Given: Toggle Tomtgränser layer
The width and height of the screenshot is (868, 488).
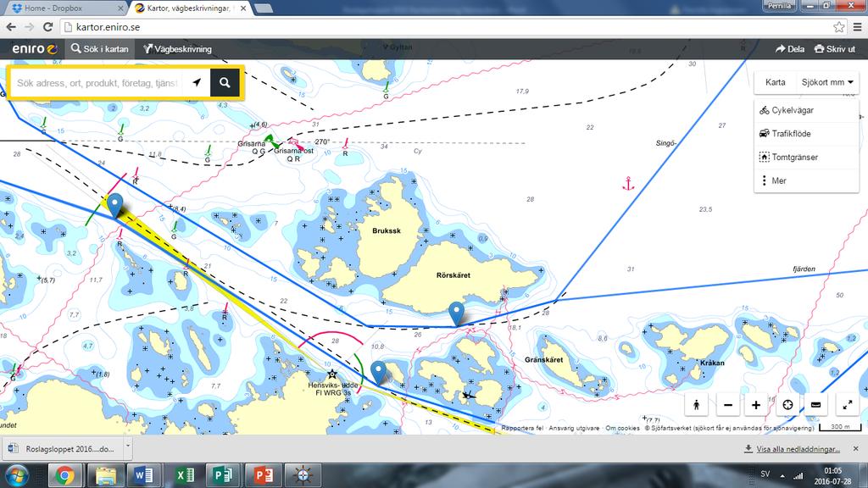Looking at the screenshot, I should click(806, 157).
